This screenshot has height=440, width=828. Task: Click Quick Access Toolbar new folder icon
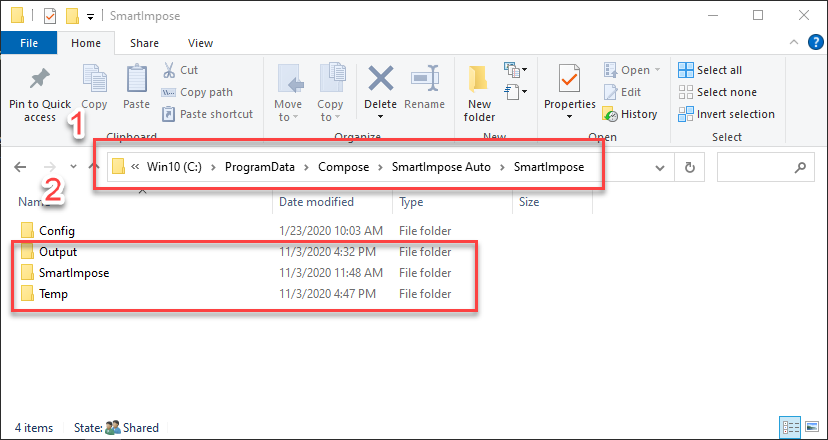pyautogui.click(x=72, y=16)
